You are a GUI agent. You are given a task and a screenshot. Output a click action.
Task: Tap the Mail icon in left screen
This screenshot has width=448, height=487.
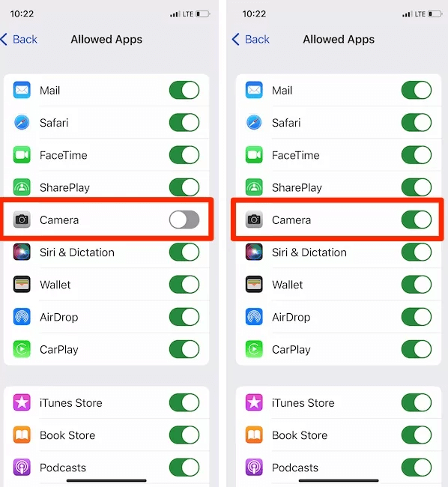[x=22, y=90]
